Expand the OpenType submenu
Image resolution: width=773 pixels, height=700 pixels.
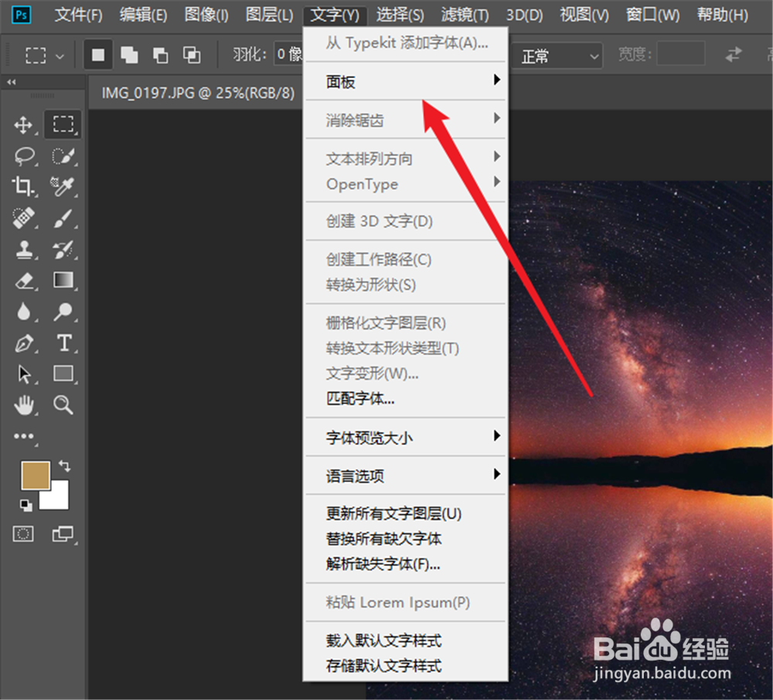coord(406,183)
